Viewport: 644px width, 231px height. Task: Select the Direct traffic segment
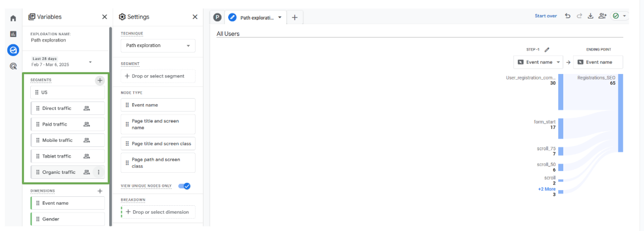[x=67, y=109]
